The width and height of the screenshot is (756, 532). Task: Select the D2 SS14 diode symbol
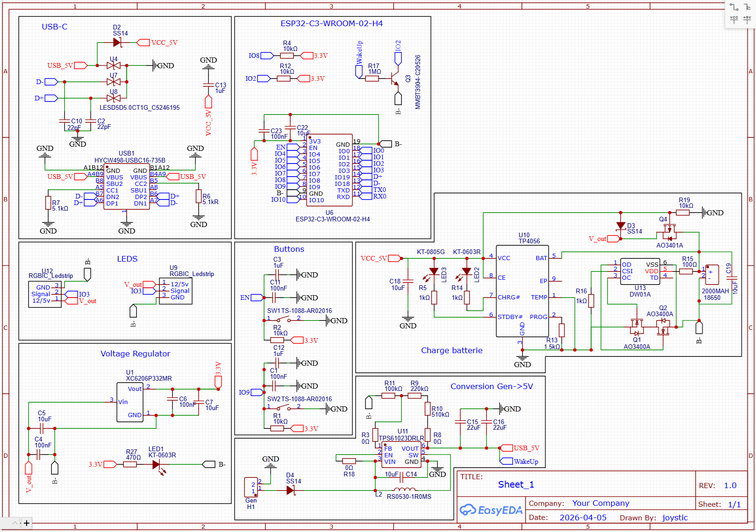[117, 43]
